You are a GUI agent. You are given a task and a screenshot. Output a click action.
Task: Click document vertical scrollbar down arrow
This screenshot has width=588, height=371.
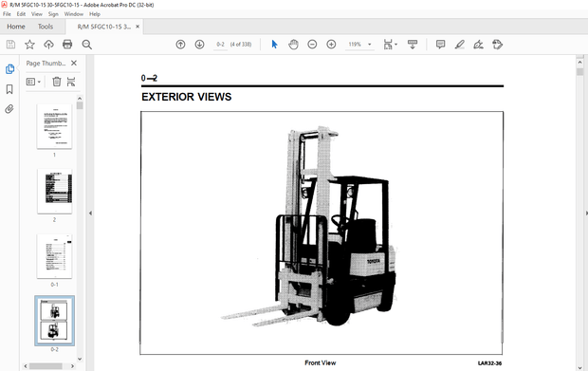[579, 367]
